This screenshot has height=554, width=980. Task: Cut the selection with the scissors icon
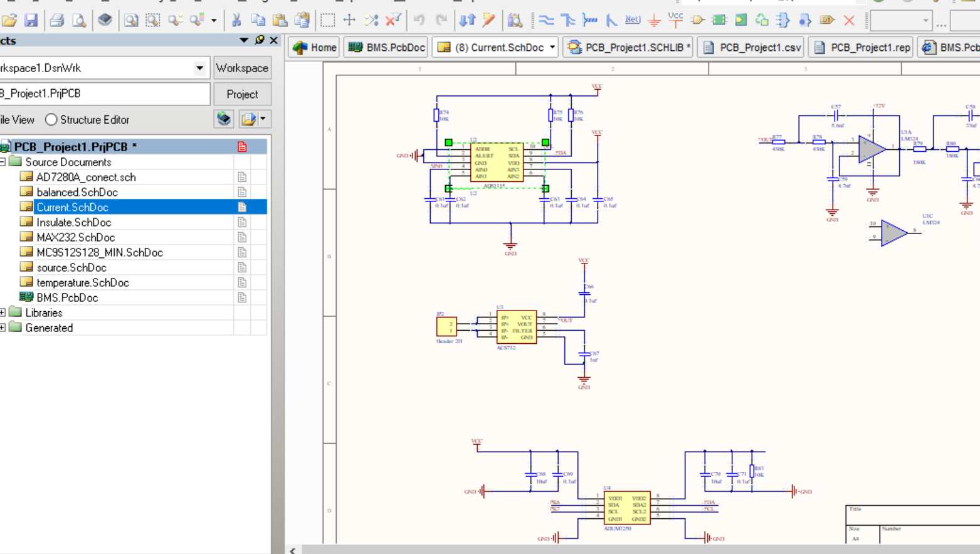[236, 21]
